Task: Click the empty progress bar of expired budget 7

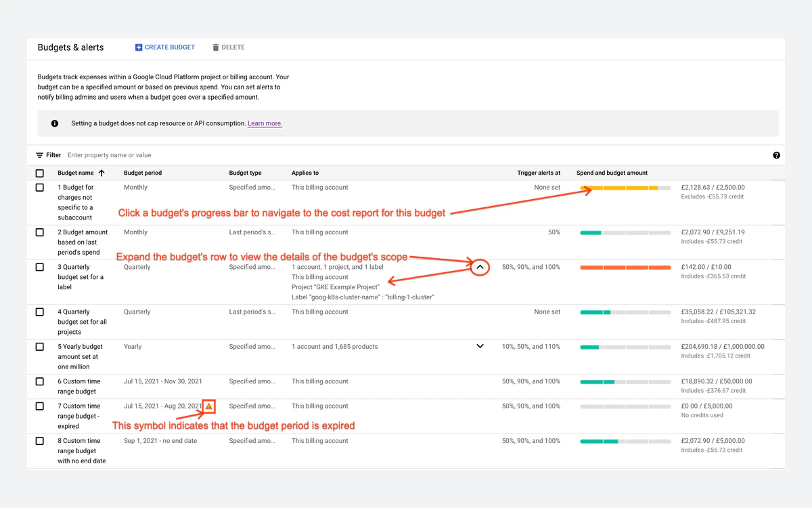Action: click(625, 406)
